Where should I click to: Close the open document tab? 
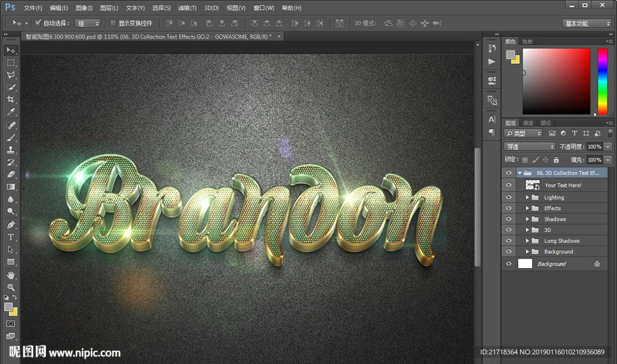coord(278,36)
